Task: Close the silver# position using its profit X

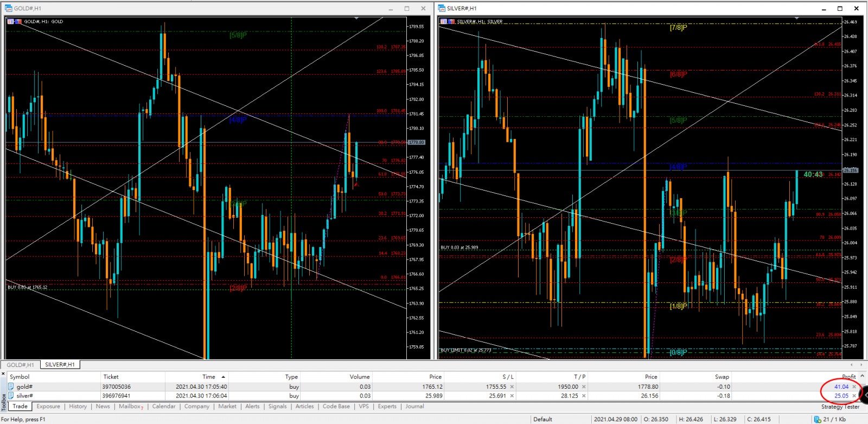Action: tap(854, 396)
